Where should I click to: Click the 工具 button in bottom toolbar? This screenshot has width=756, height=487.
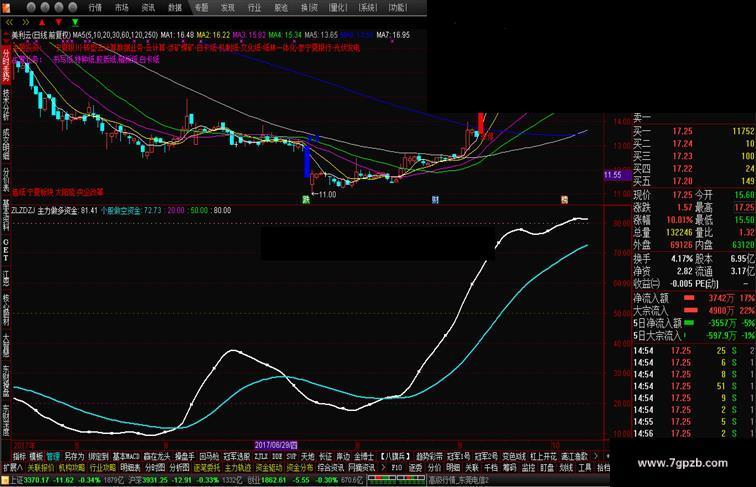coord(585,468)
